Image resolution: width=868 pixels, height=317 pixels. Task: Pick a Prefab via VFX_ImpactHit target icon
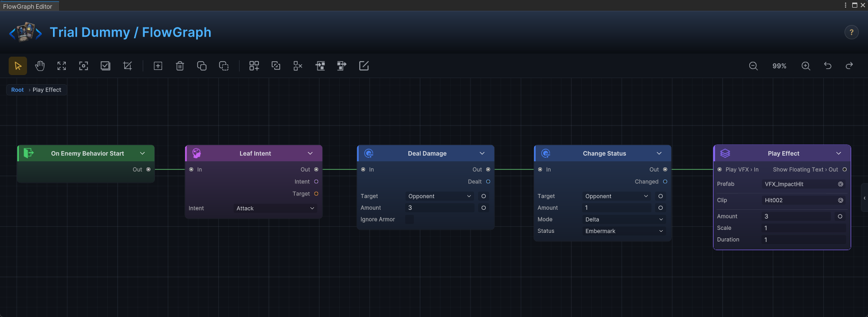[840, 184]
